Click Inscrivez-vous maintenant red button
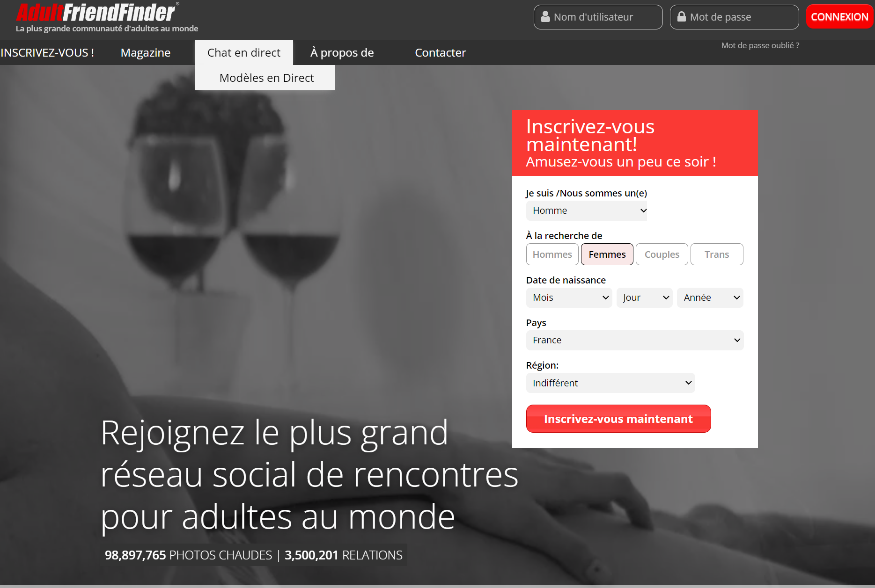The height and width of the screenshot is (588, 875). click(x=618, y=419)
